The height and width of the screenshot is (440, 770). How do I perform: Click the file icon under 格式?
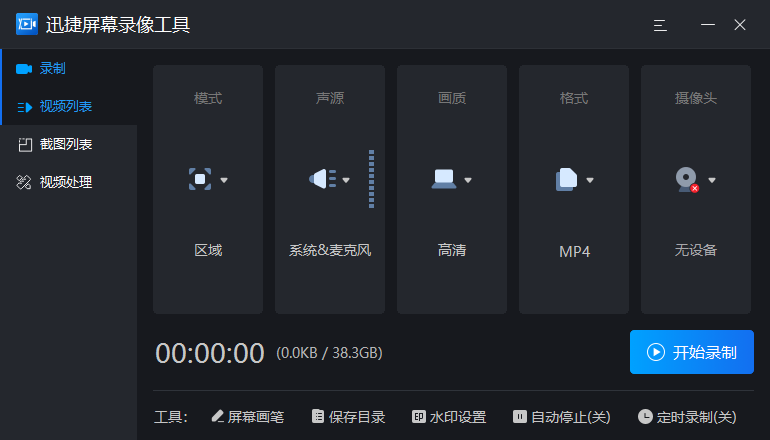566,179
